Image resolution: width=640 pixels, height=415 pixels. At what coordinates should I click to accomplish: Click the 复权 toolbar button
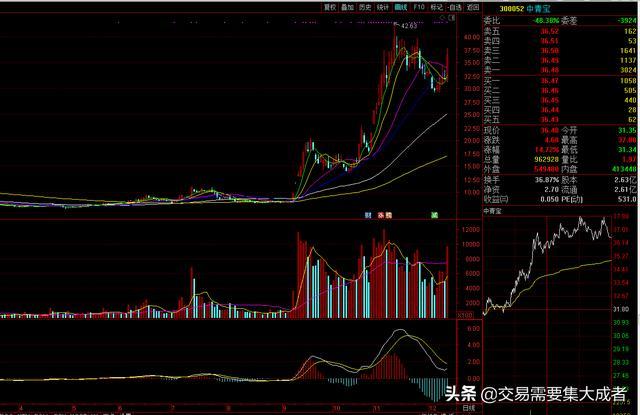pyautogui.click(x=329, y=6)
